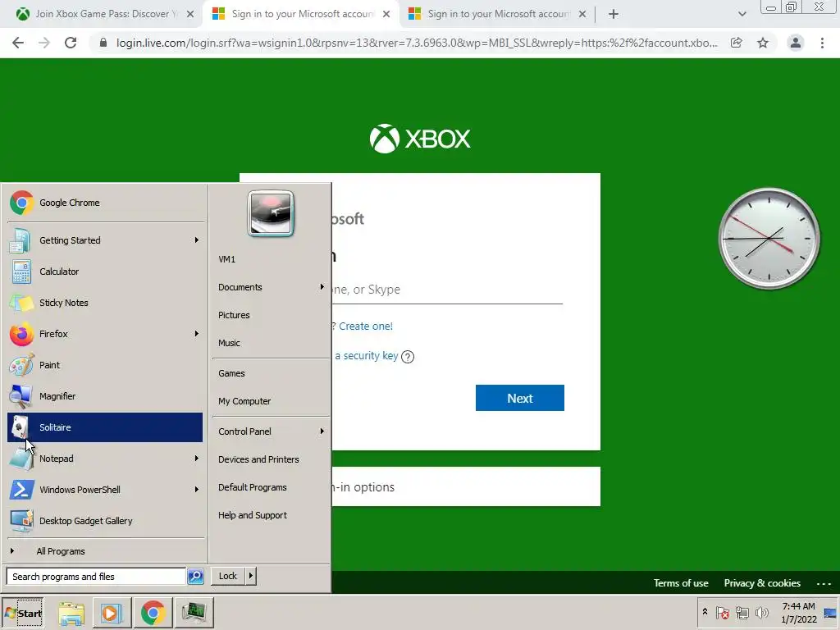This screenshot has width=840, height=630.
Task: Click the security key sign-in link
Action: (366, 356)
